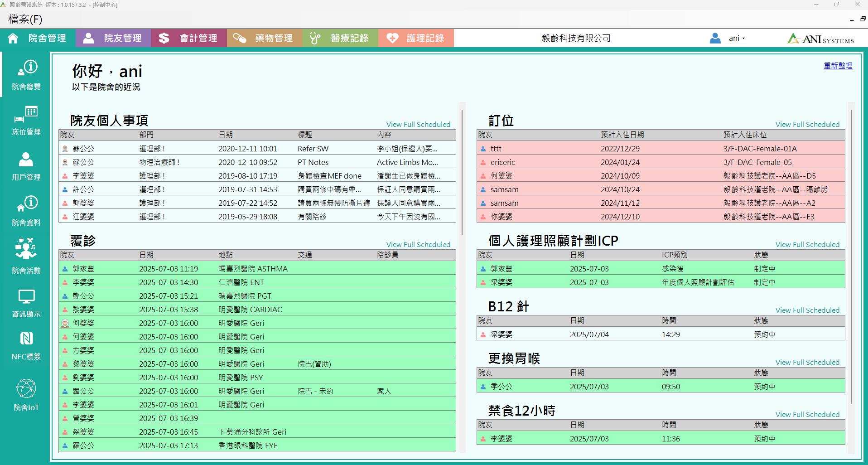868x465 pixels.
Task: Select the ericeric booking row
Action: tap(661, 162)
